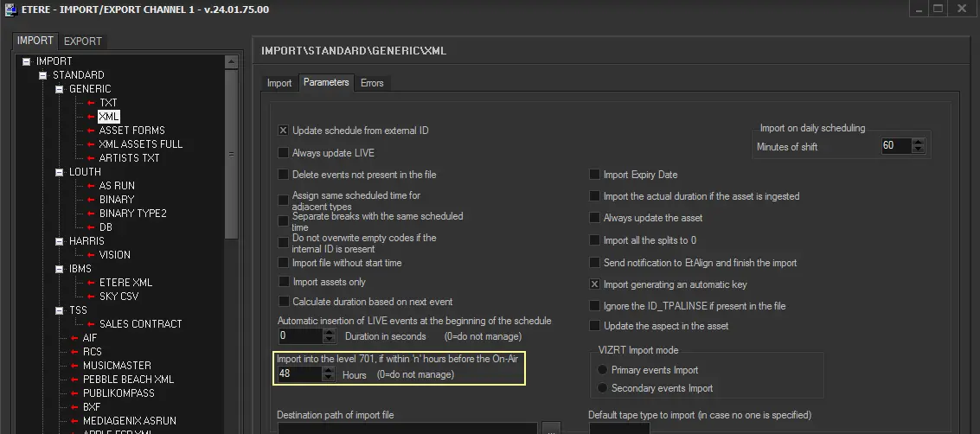Increase Minutes of shift stepper value
This screenshot has height=434, width=980.
[918, 142]
